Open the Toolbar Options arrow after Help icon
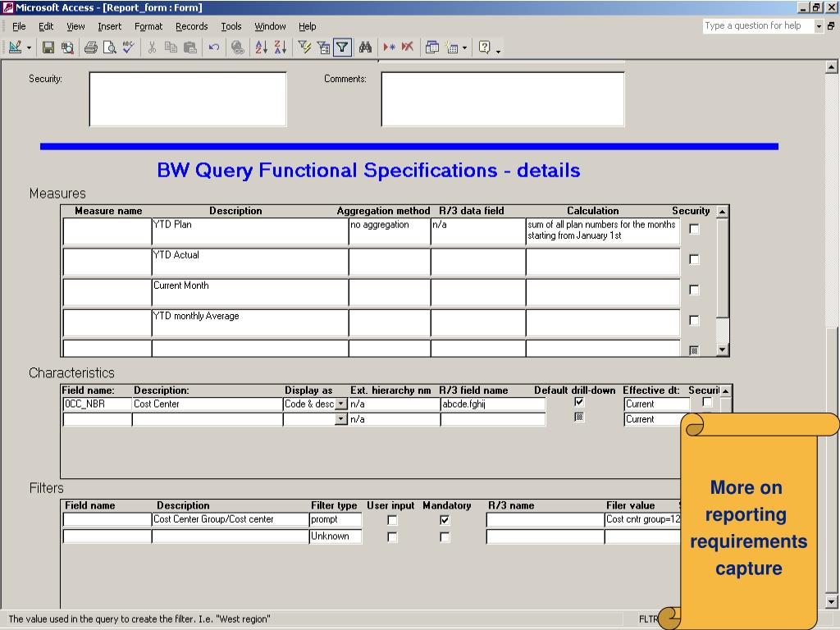 [498, 51]
